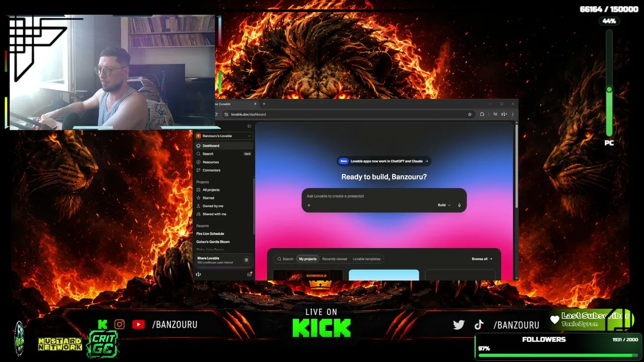The image size is (644, 362).
Task: Click the gift icon in Share Lovable card
Action: pos(246,260)
